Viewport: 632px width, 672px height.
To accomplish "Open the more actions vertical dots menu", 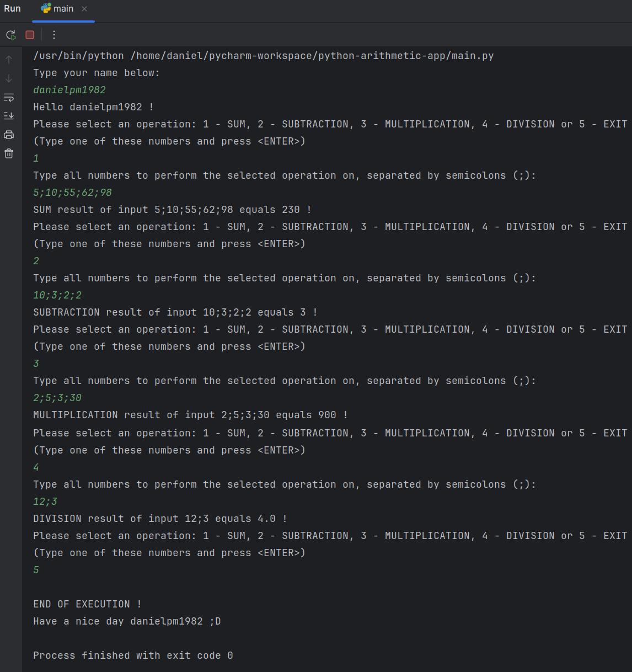I will pos(53,35).
